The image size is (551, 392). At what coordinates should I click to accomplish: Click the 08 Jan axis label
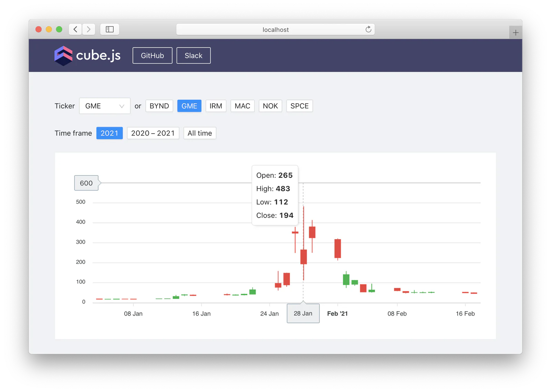tap(133, 314)
